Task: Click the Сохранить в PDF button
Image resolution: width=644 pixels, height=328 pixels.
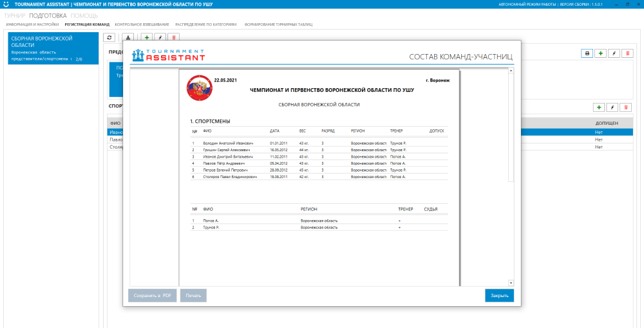Action: pyautogui.click(x=152, y=296)
